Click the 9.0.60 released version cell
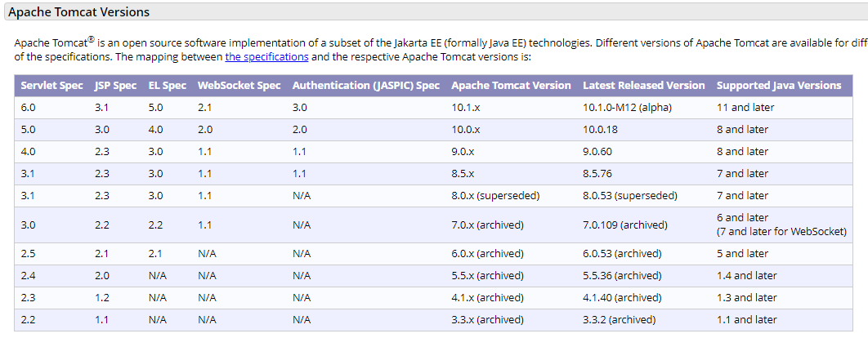Screen dimensions: 868x338 click(x=597, y=151)
